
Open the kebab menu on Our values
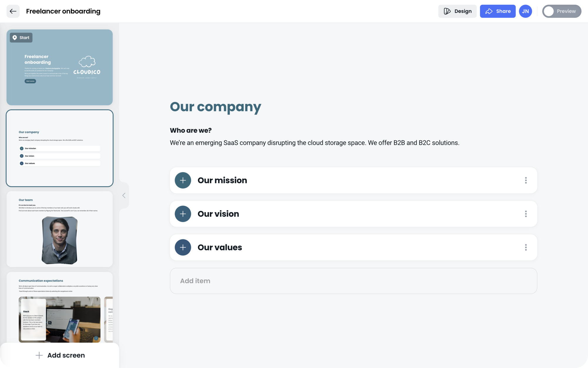pyautogui.click(x=526, y=247)
